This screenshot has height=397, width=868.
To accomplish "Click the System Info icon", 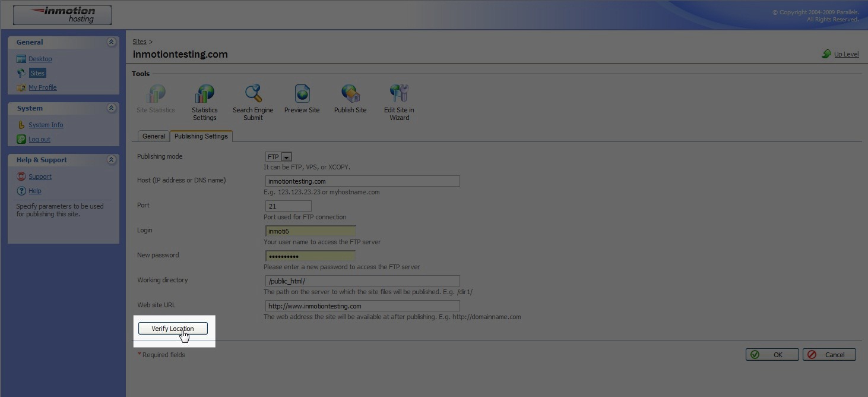I will coord(21,125).
